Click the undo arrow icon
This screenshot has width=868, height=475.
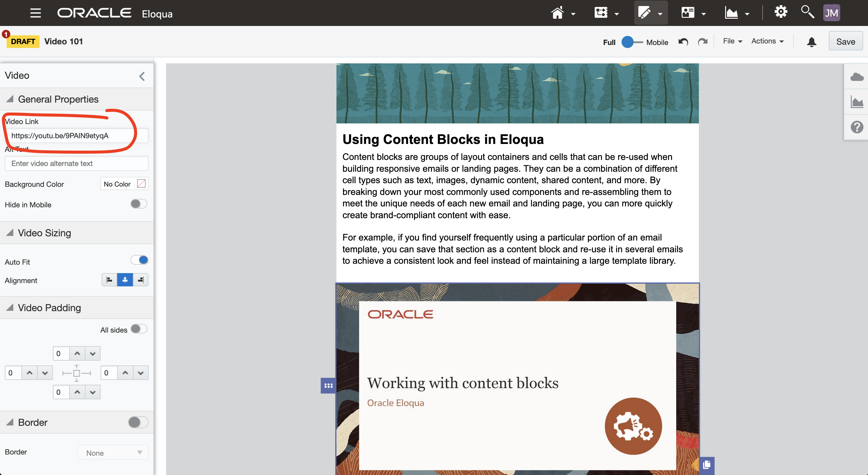point(683,42)
